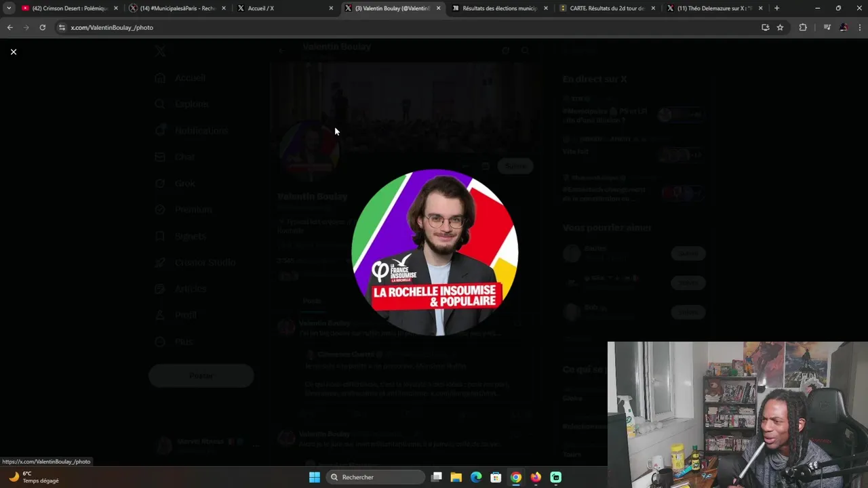Open a new browser tab
This screenshot has height=488, width=868.
(x=776, y=8)
